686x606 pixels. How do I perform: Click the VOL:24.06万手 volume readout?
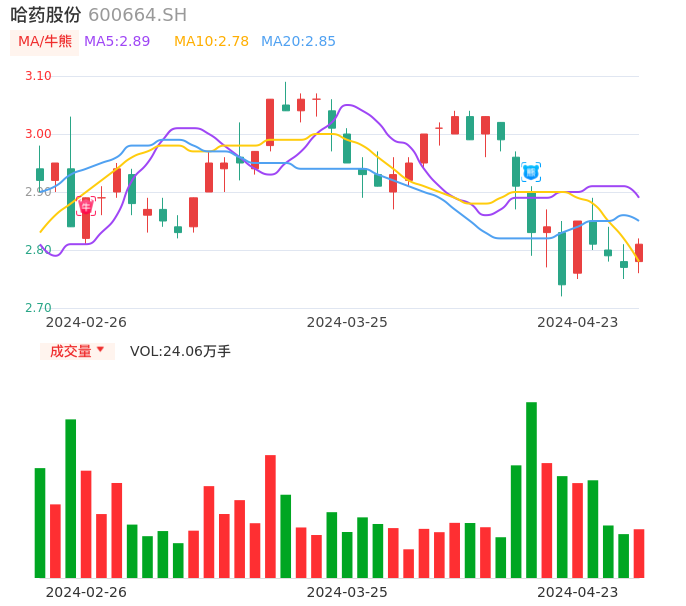click(x=180, y=351)
